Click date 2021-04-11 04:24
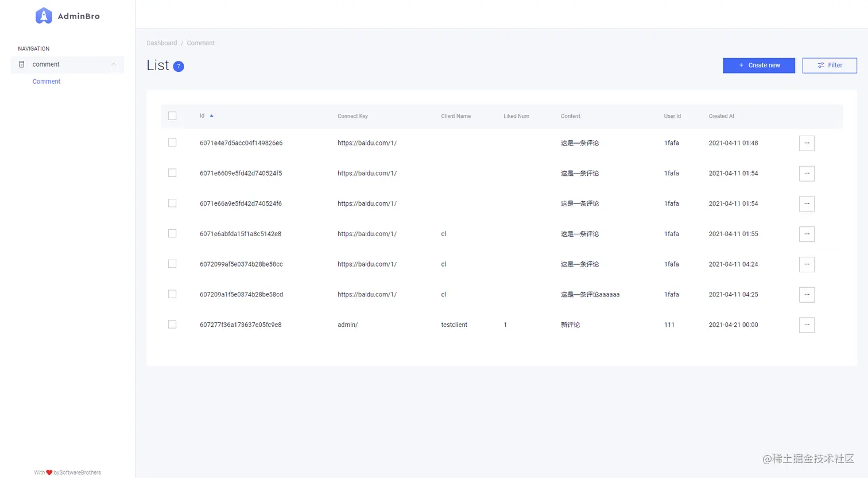Viewport: 868px width, 478px height. 733,264
